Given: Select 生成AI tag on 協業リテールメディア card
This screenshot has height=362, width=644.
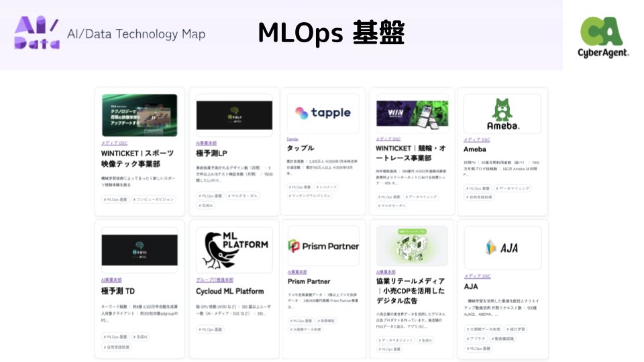Looking at the screenshot, I should click(x=425, y=341).
